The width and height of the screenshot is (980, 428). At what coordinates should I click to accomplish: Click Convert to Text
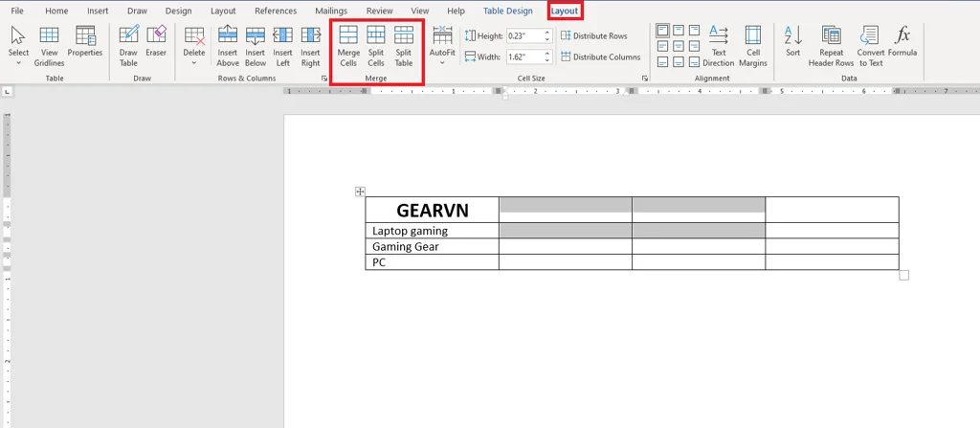[871, 46]
